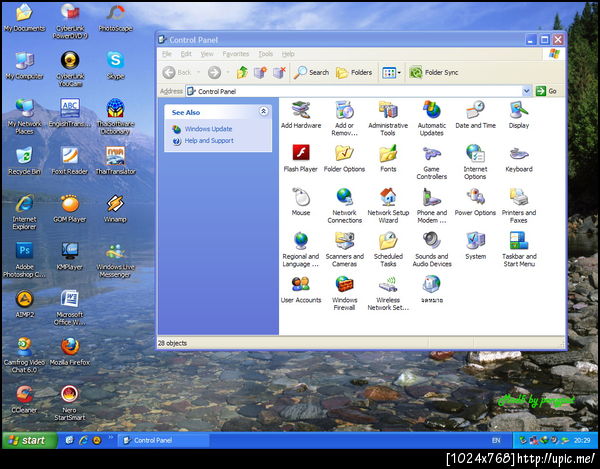Open Printers and Faxes icon
The height and width of the screenshot is (469, 600).
519,206
